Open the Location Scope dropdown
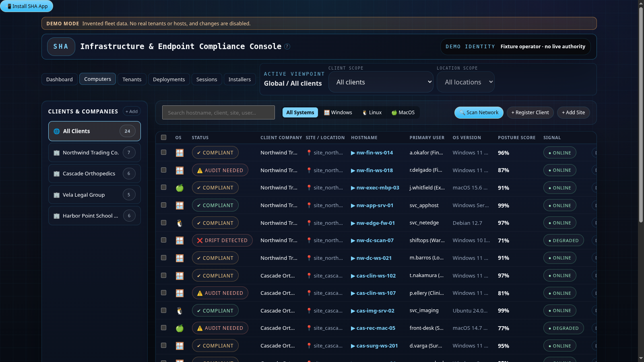Image resolution: width=644 pixels, height=362 pixels. coord(466,82)
